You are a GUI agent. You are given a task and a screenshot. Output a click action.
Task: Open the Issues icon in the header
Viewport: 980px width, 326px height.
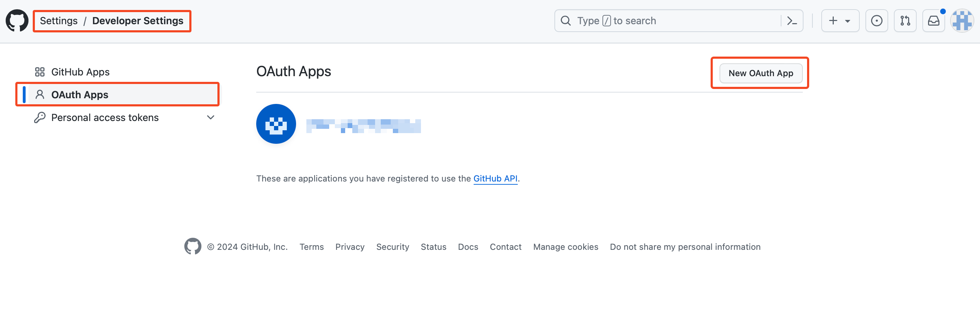coord(876,21)
